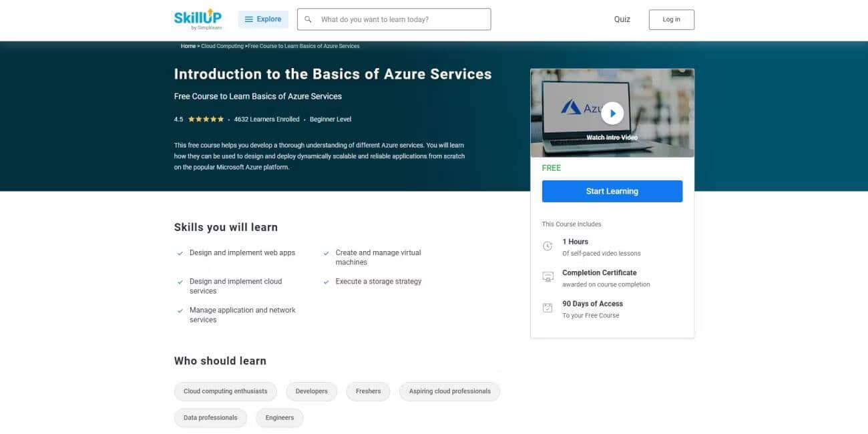Click the 'Who should learn' heading

click(220, 361)
